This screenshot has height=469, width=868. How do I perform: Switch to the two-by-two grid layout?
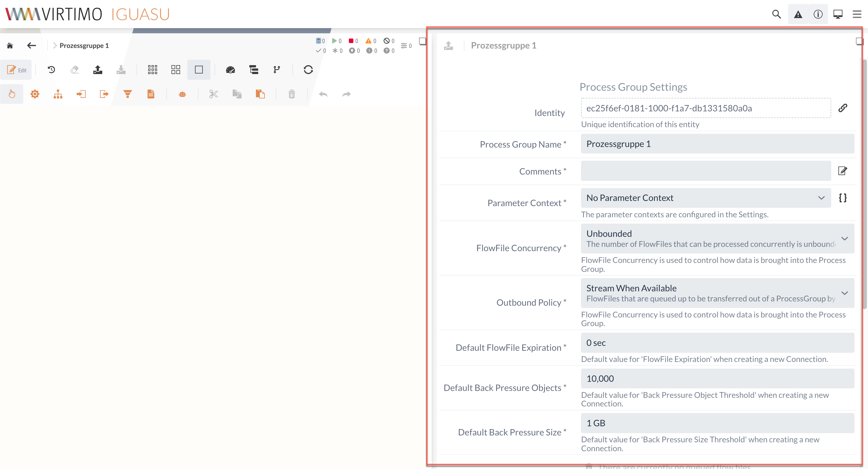[x=175, y=70]
